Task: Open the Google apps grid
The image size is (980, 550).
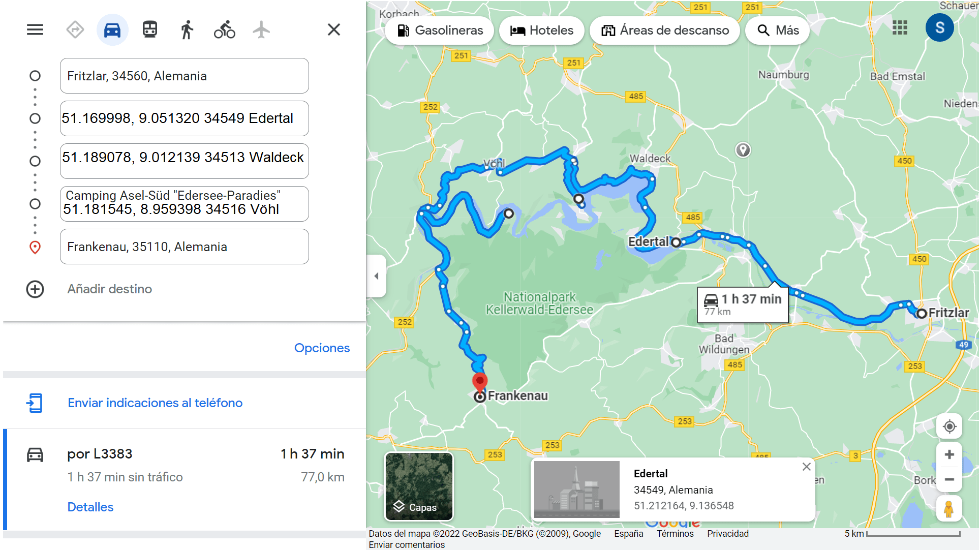Action: (x=900, y=28)
